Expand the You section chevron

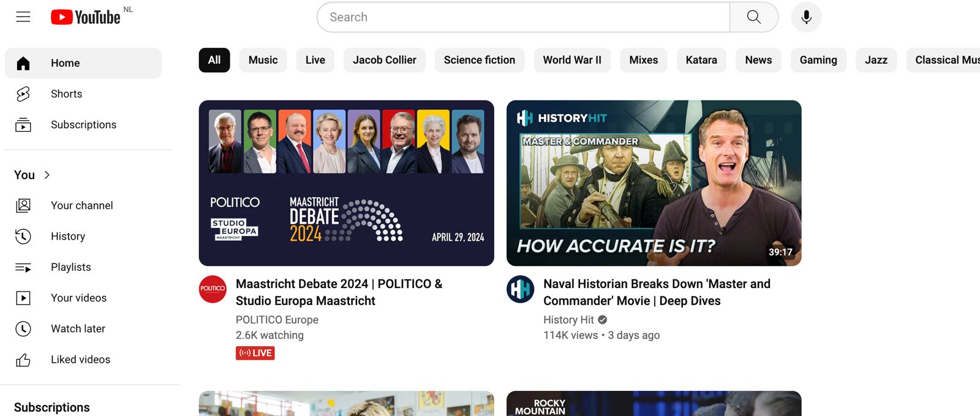pyautogui.click(x=47, y=175)
